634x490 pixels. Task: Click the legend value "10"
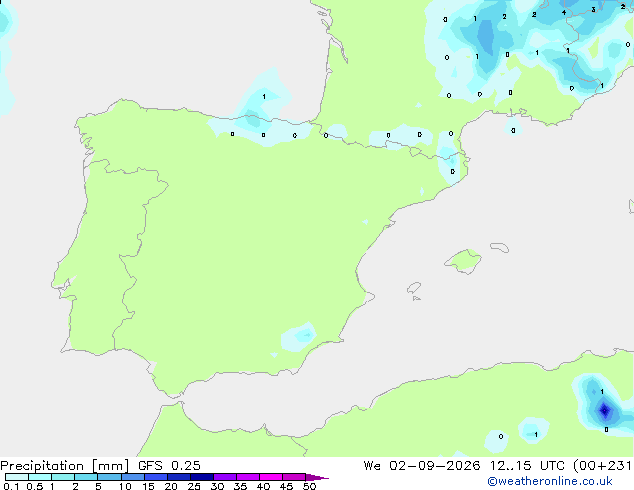point(125,486)
